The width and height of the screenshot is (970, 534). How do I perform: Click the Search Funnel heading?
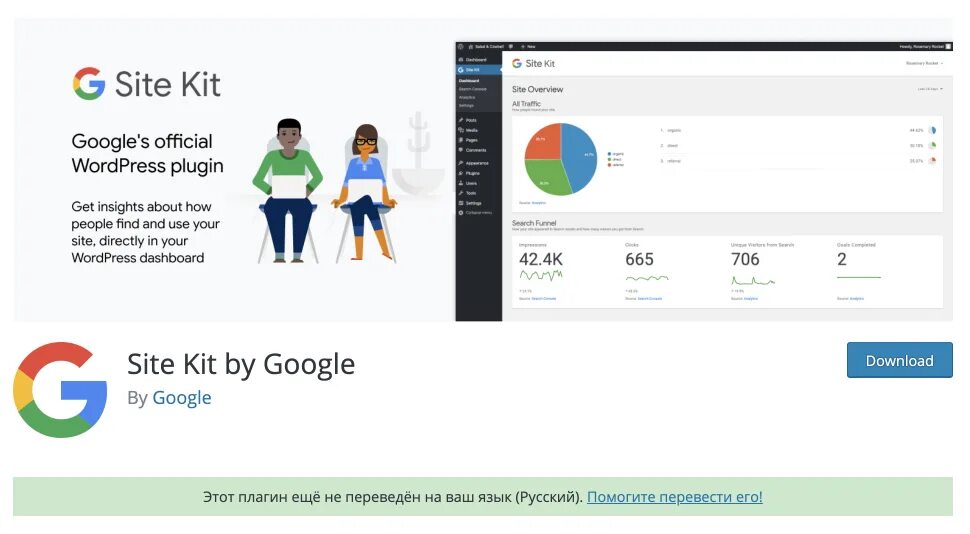click(x=534, y=223)
